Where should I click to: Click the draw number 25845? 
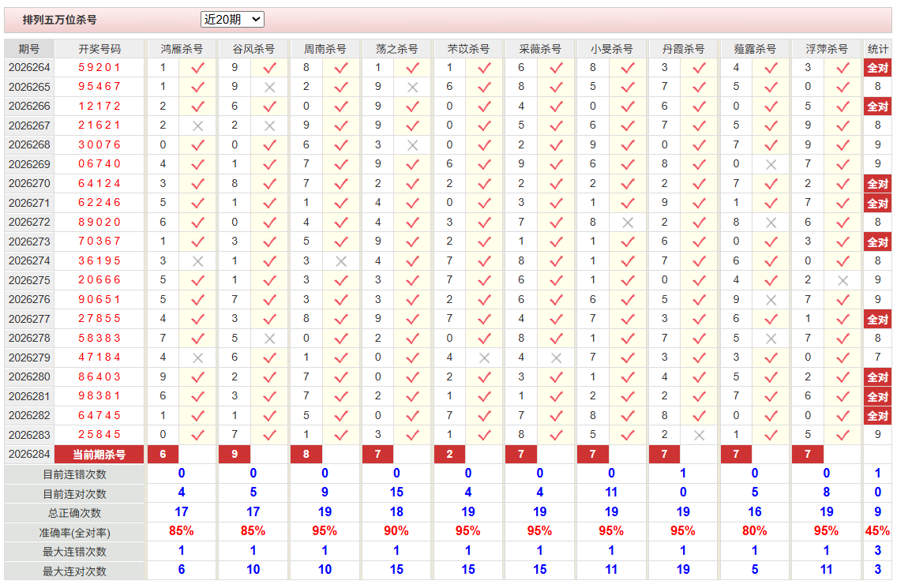(x=99, y=435)
